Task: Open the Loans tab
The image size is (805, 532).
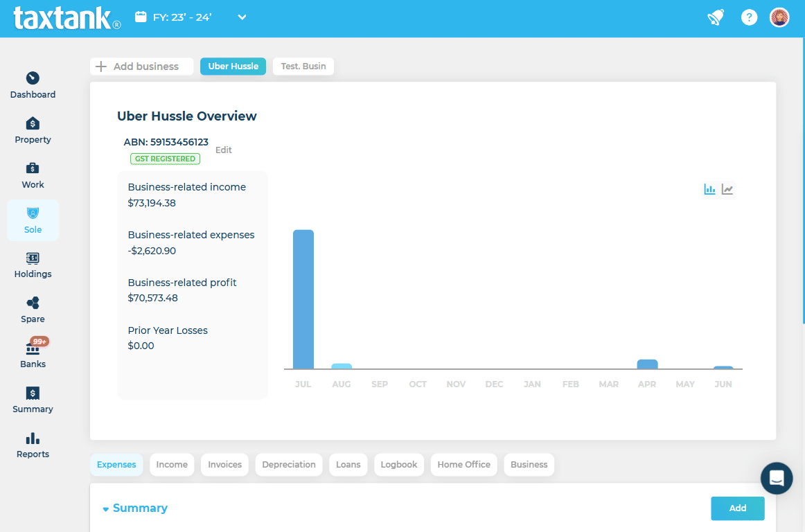Action: pos(348,465)
